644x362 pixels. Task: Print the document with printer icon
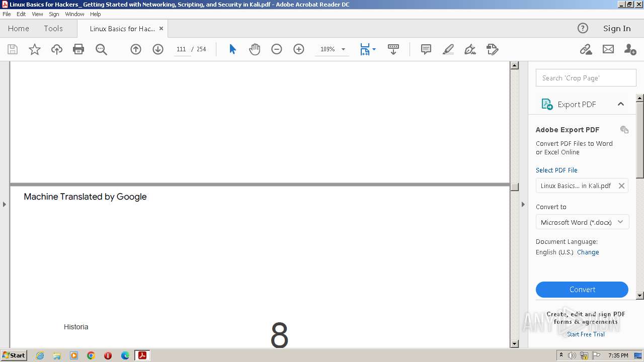pos(78,49)
